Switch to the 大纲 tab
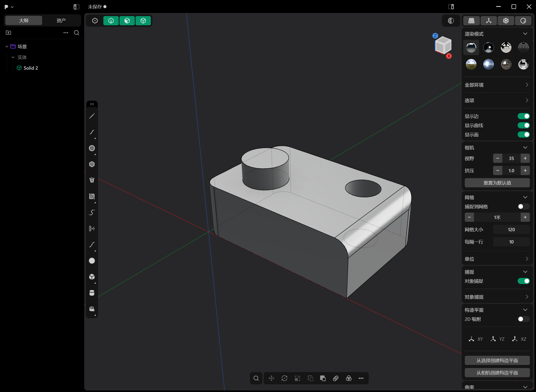Screen dimensions: 536x392 click(x=24, y=20)
